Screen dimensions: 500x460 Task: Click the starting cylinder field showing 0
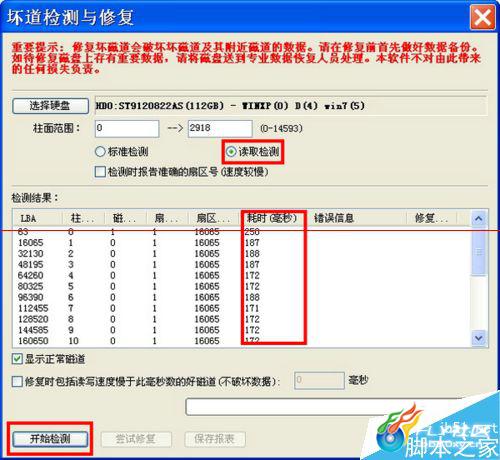click(127, 128)
